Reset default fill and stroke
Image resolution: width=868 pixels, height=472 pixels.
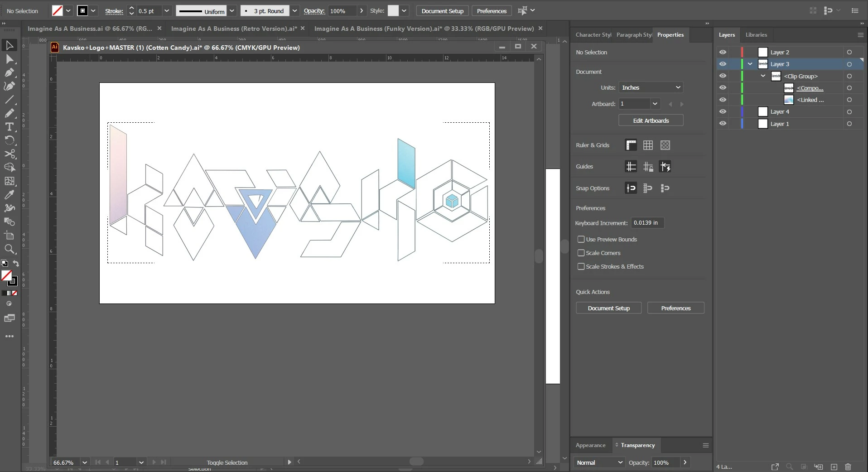pos(5,263)
